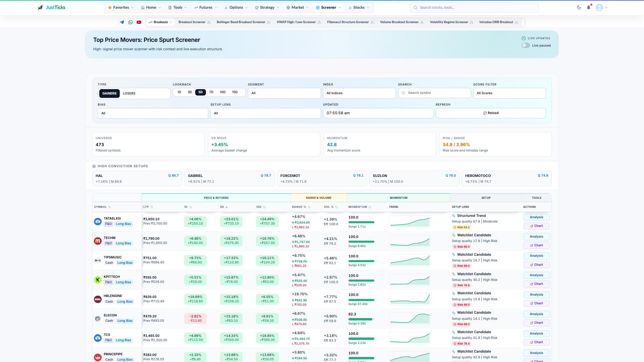
Task: Open the Score Filter dropdown
Action: (509, 93)
